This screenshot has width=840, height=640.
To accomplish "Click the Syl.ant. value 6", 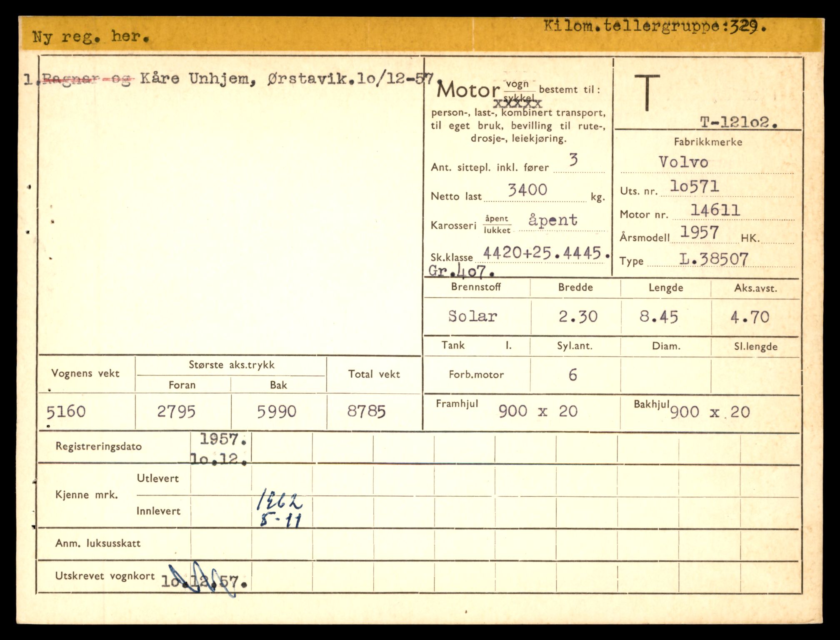I will click(x=573, y=375).
